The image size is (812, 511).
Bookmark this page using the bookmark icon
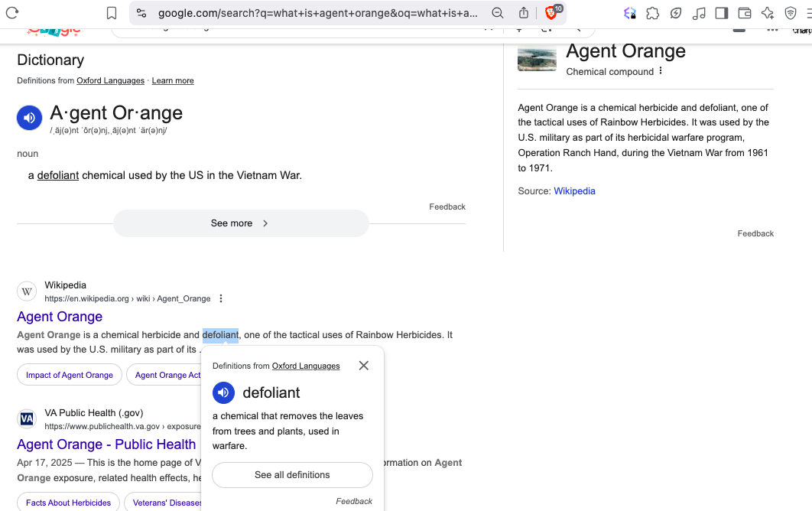[x=112, y=13]
